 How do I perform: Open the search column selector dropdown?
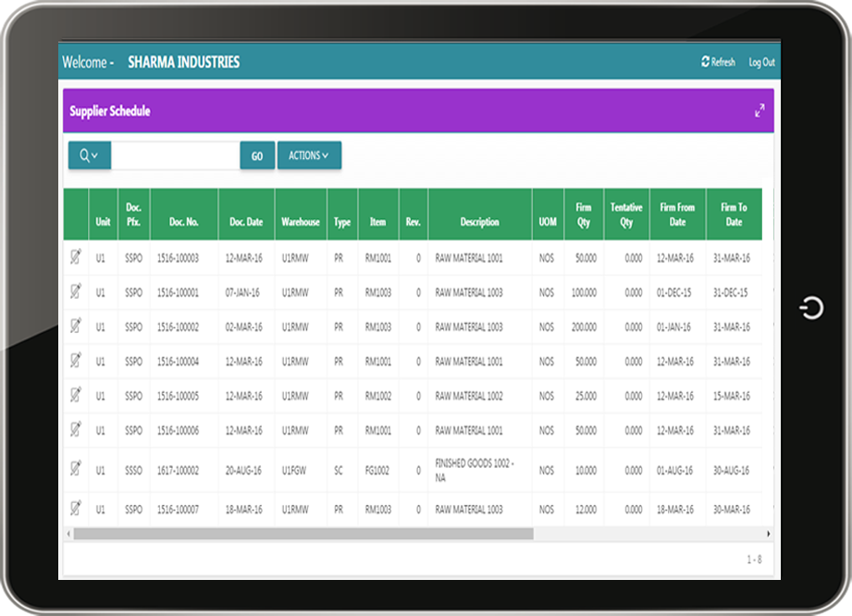(x=90, y=155)
